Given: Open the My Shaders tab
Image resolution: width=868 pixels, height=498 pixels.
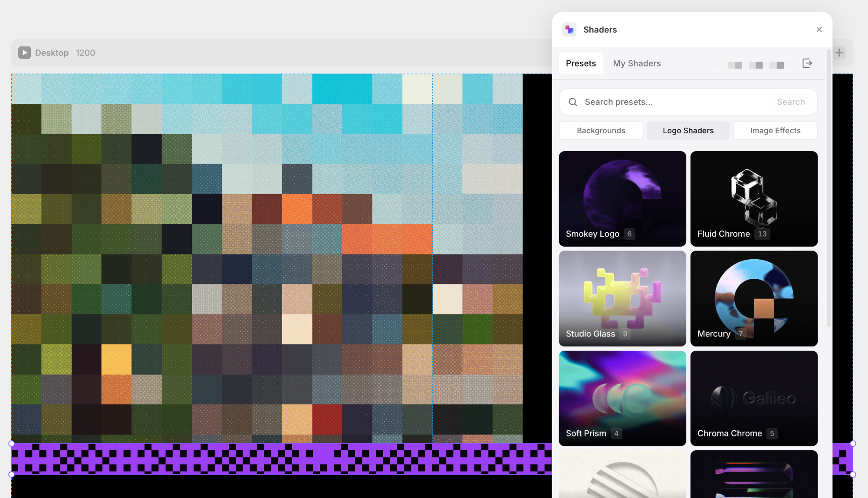Looking at the screenshot, I should (x=637, y=63).
